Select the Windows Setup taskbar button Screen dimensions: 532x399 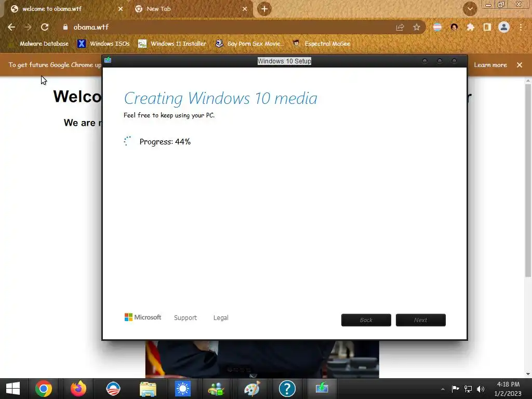[322, 388]
